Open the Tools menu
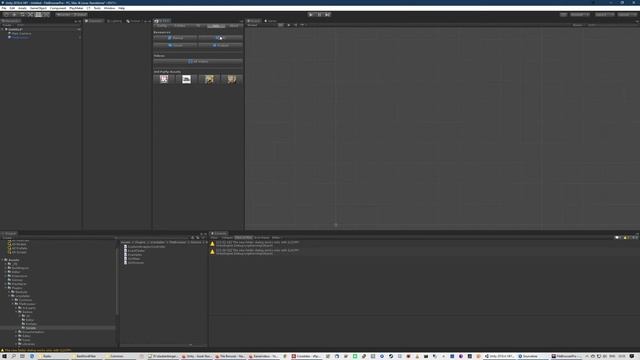 click(97, 8)
